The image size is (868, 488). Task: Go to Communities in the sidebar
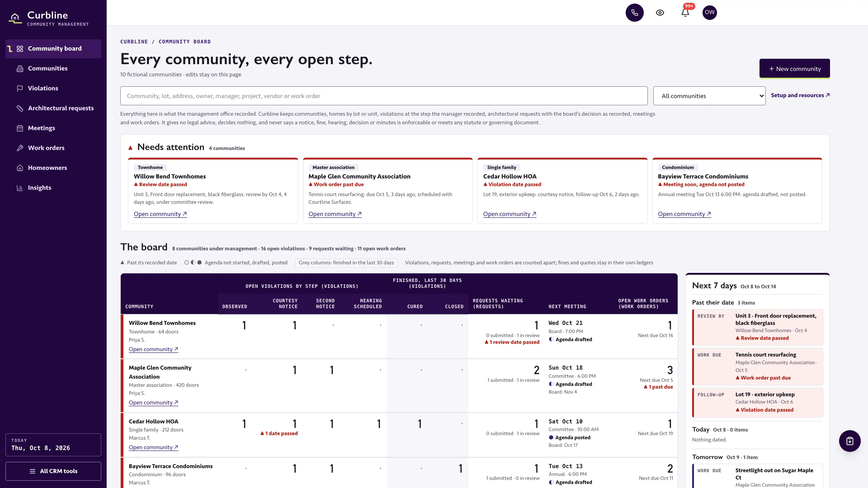coord(54,68)
